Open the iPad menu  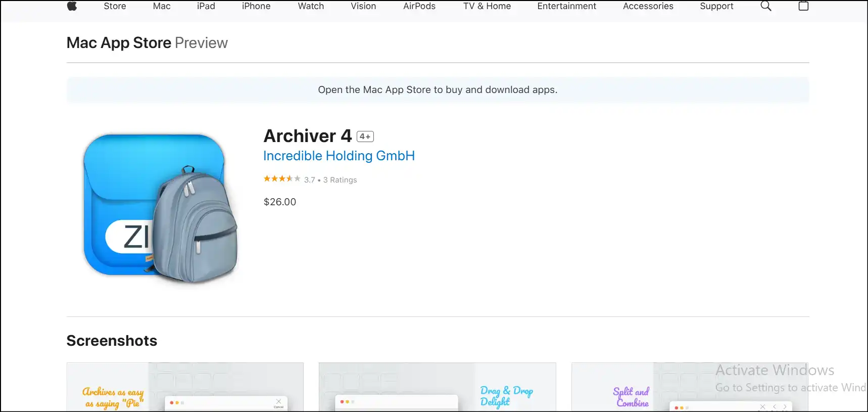(x=206, y=6)
